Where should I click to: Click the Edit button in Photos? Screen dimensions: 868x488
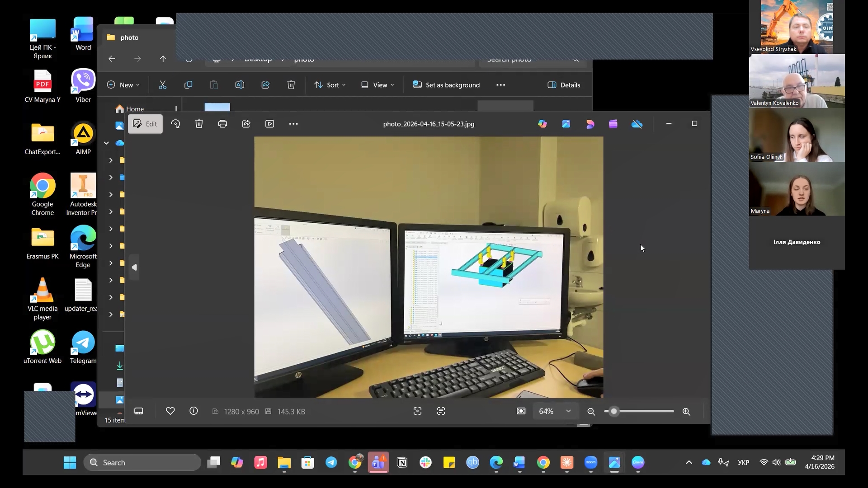145,124
